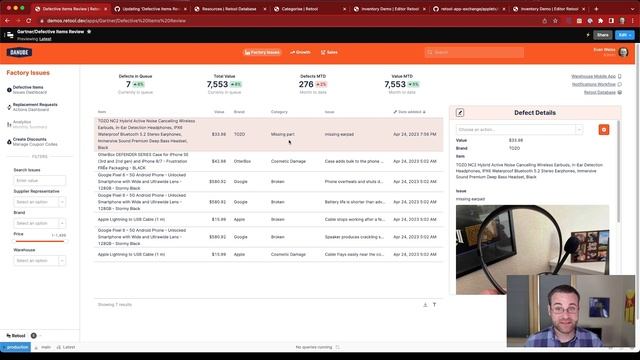This screenshot has width=640, height=360.
Task: Select Google Pixel row 'Battery life is shorter'
Action: point(269,202)
